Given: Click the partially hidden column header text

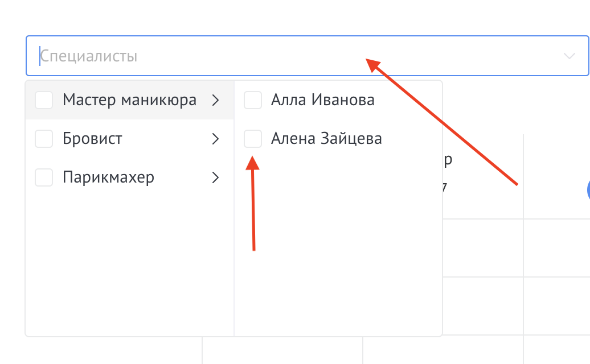Looking at the screenshot, I should click(448, 160).
